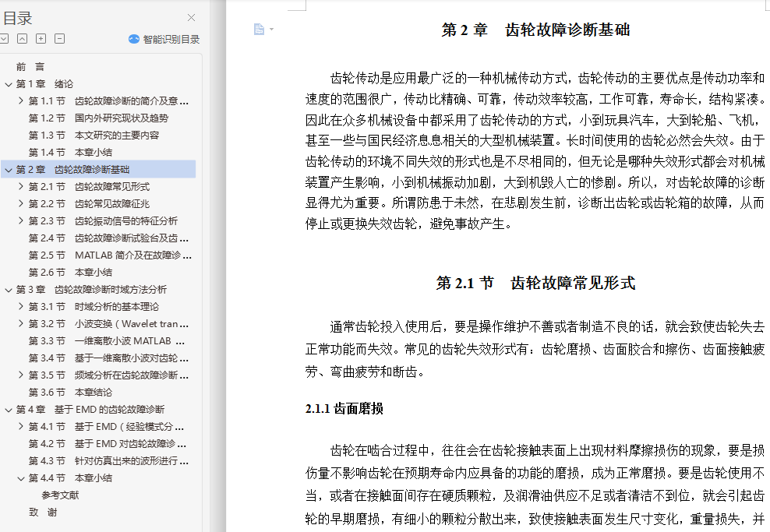This screenshot has height=532, width=770.
Task: Open 第2.4节 齿轮故障诊断试验台 entry
Action: tap(108, 238)
